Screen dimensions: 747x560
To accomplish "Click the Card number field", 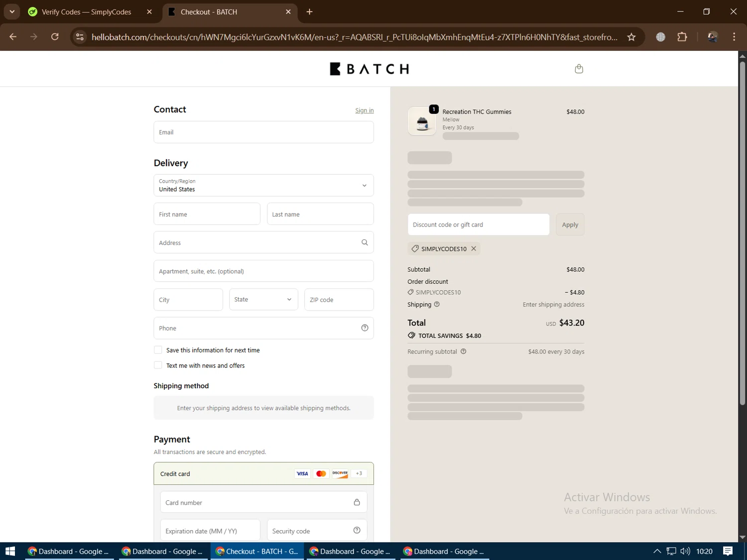I will (263, 502).
